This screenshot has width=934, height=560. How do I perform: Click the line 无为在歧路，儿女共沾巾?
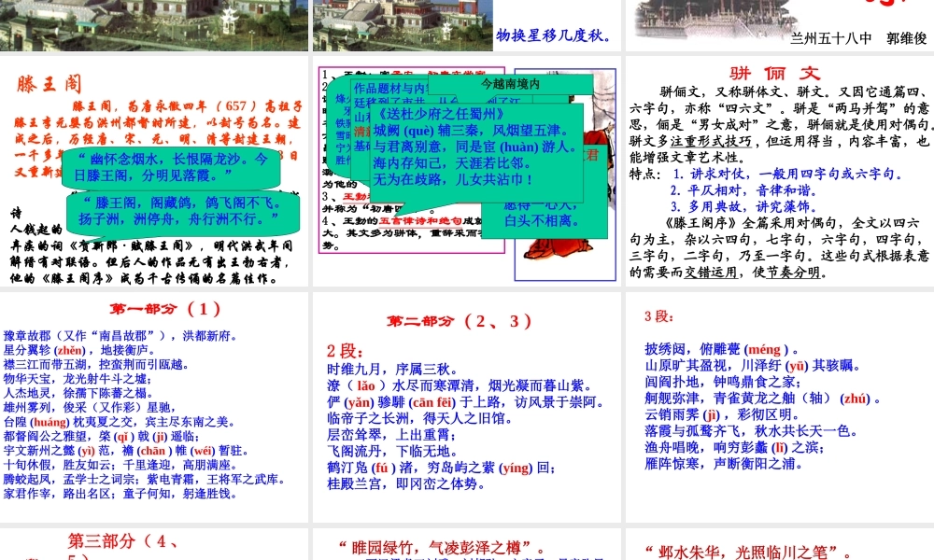tap(453, 179)
